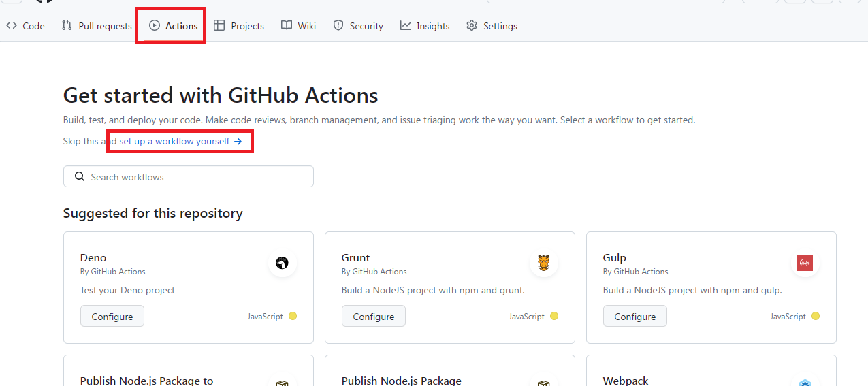Click the Code angle-brackets icon
The width and height of the screenshot is (868, 386).
(x=12, y=26)
